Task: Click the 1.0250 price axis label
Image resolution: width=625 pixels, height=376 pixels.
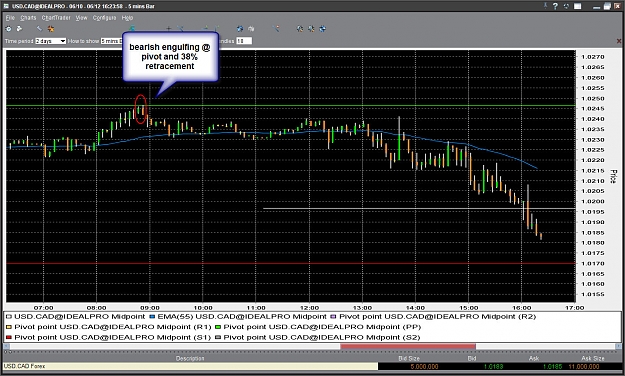Action: pos(593,98)
